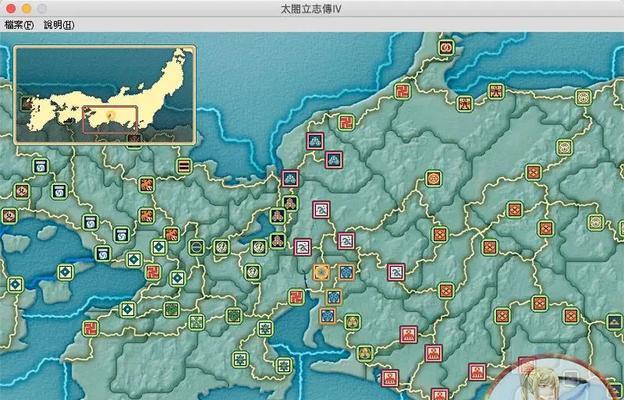The height and width of the screenshot is (400, 624).
Task: Select the orange circle crest castle with green border
Action: (434, 178)
